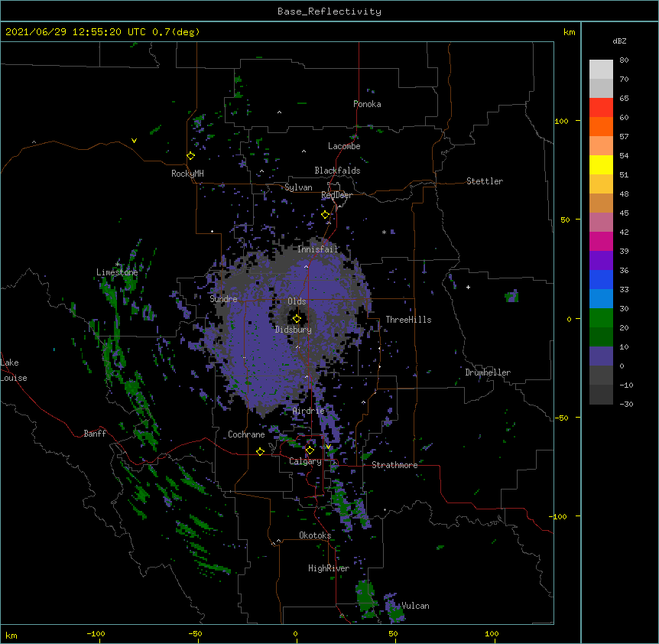Click the -100 tick on bottom km axis
Image resolution: width=659 pixels, height=644 pixels.
point(96,633)
